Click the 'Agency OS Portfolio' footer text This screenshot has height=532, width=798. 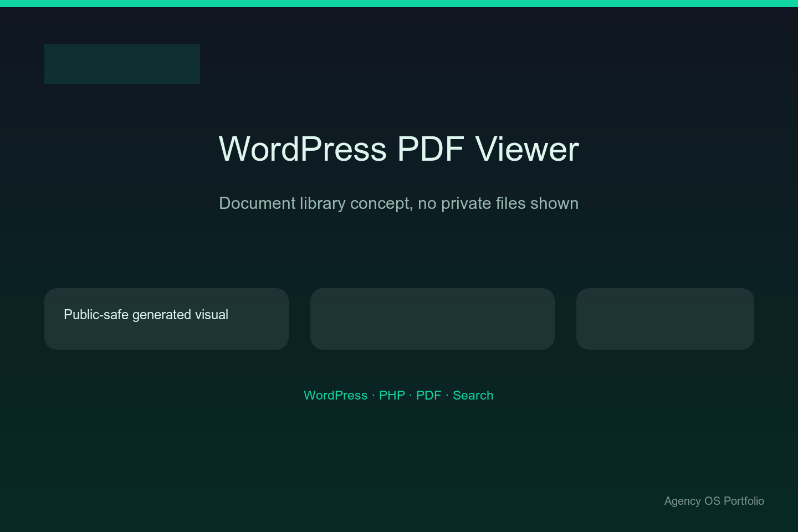pos(714,501)
